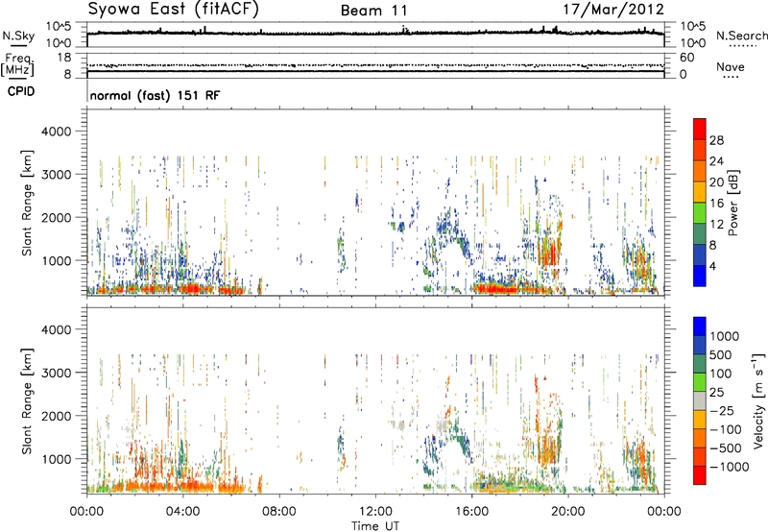Click the '20:00' time axis tick label
Viewport: 768px width, 532px height.
tap(568, 512)
